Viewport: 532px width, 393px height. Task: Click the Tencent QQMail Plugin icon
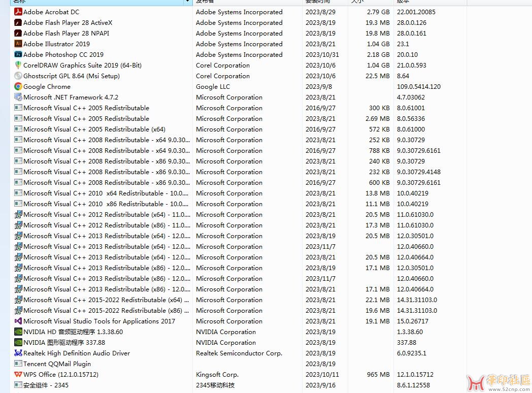[18, 364]
